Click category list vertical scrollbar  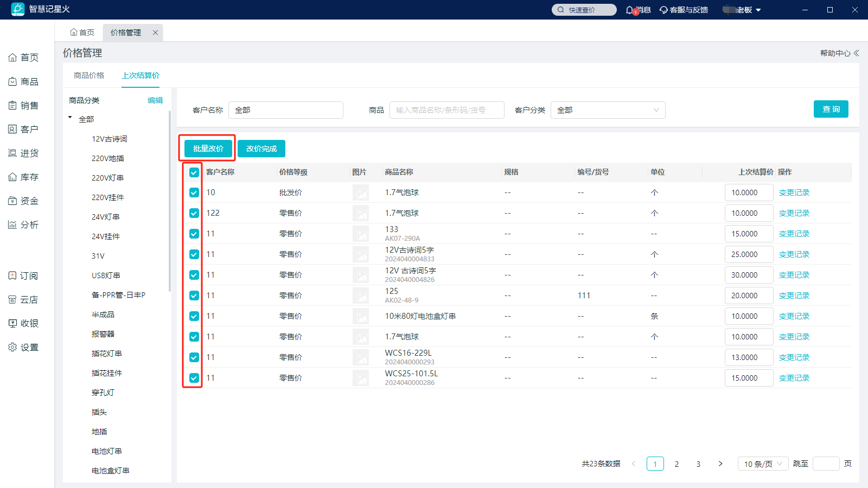coord(170,201)
